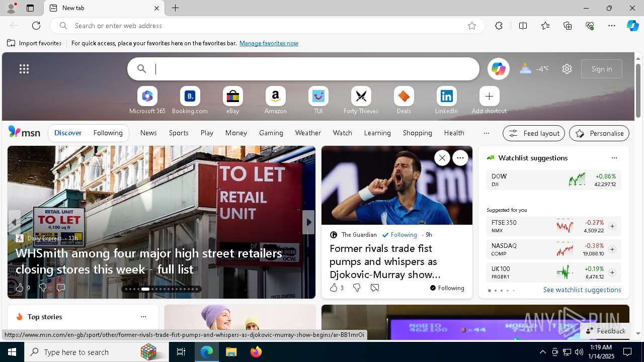This screenshot has width=644, height=362.
Task: Click the page vertical scrollbar thumb
Action: point(638,90)
